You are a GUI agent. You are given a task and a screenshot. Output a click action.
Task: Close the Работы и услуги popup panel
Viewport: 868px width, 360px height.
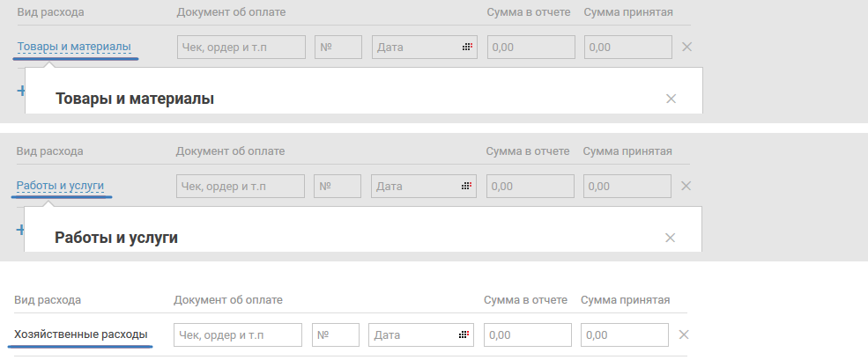(670, 238)
